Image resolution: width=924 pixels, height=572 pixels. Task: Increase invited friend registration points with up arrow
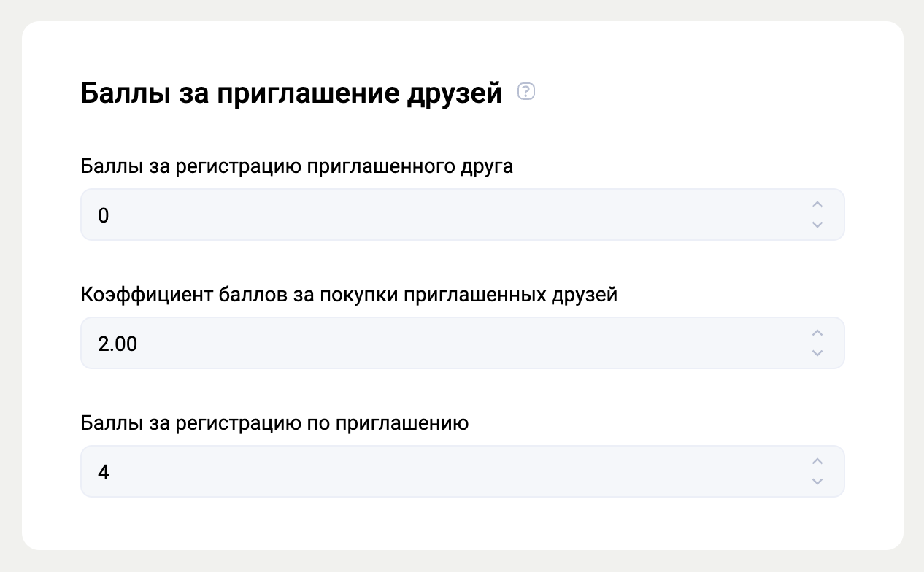[817, 205]
